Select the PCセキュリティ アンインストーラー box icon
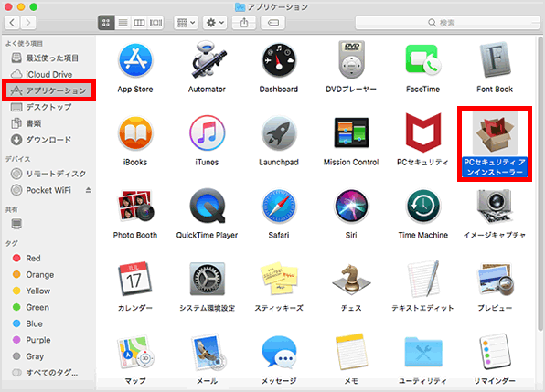The width and height of the screenshot is (545, 392). [x=495, y=133]
